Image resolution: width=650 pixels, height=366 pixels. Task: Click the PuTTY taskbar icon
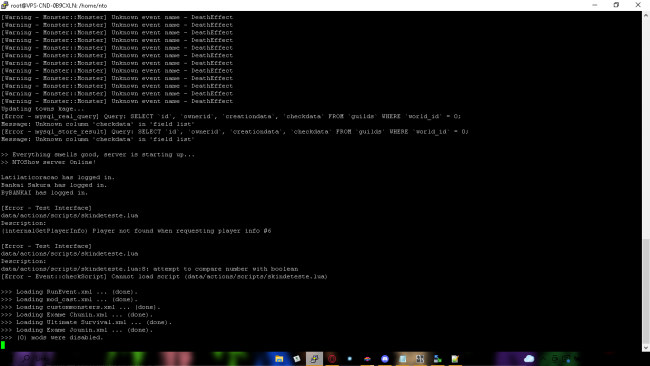click(314, 359)
